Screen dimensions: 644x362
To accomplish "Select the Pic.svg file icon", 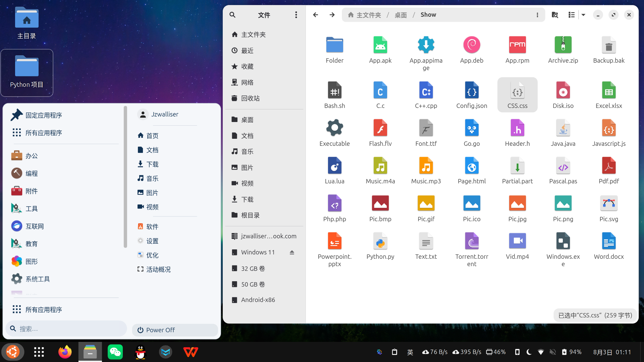I will click(x=608, y=203).
